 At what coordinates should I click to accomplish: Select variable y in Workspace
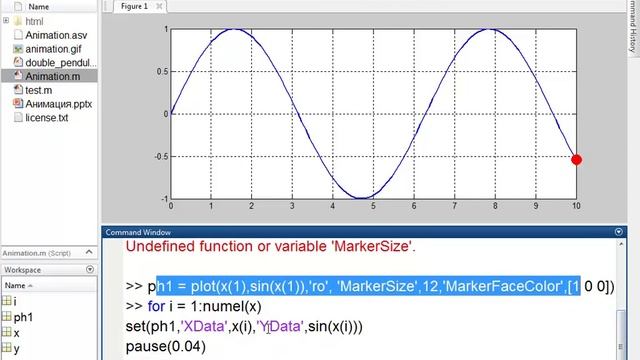(x=16, y=349)
